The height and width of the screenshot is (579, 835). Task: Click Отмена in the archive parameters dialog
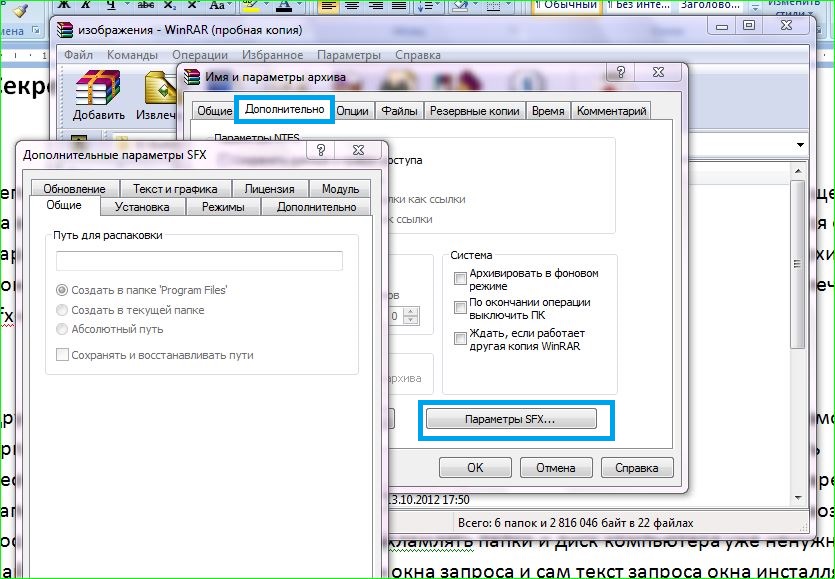coord(556,468)
